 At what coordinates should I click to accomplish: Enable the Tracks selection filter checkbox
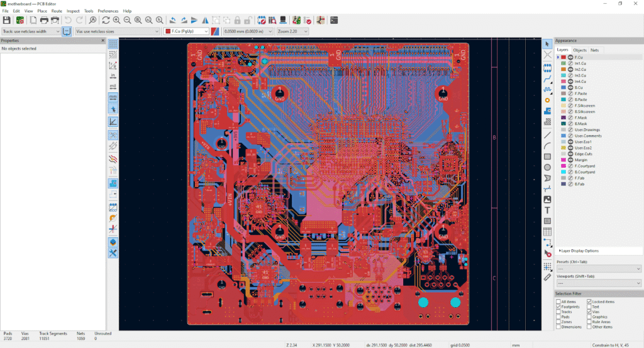(558, 312)
